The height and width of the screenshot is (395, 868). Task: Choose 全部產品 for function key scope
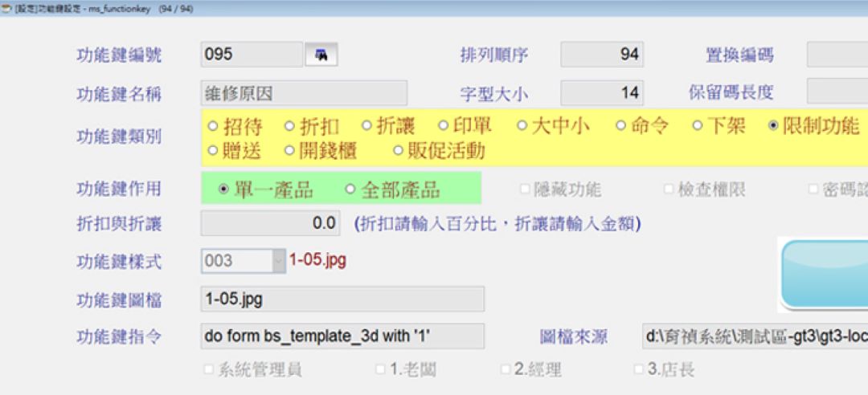350,189
